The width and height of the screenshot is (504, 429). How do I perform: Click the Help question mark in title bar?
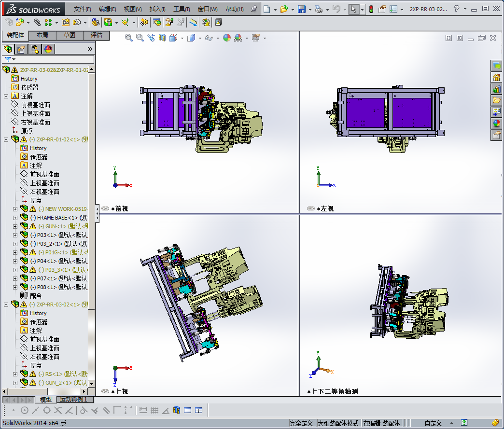coord(456,9)
